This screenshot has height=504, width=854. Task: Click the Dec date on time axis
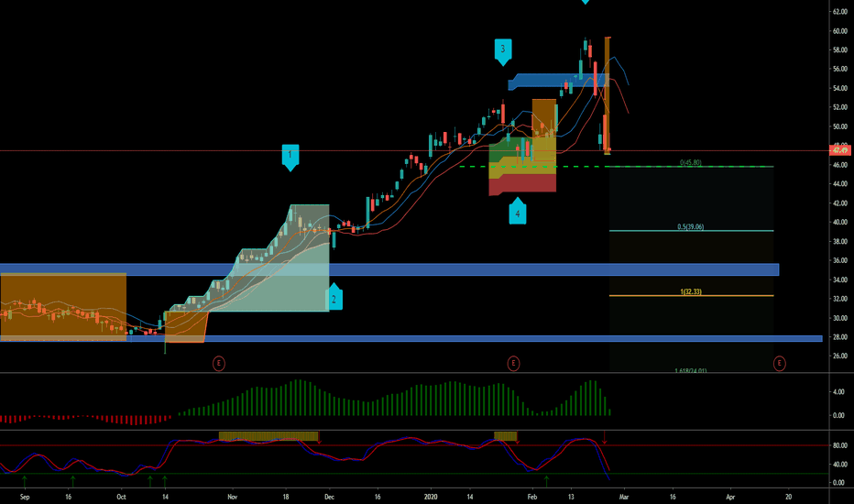pyautogui.click(x=329, y=497)
